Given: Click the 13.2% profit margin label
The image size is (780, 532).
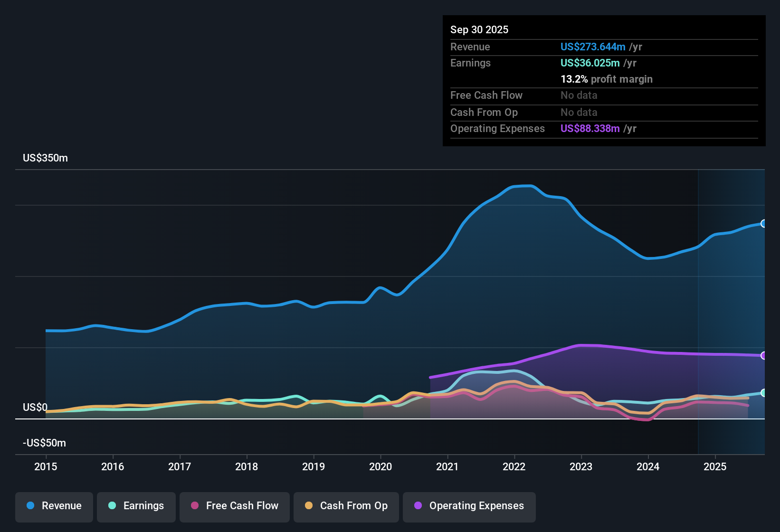Looking at the screenshot, I should click(607, 79).
